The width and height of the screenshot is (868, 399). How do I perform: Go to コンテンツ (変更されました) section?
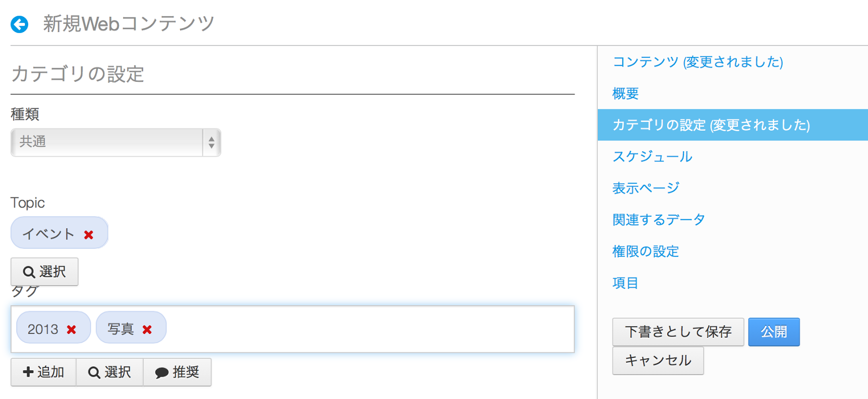pyautogui.click(x=698, y=62)
